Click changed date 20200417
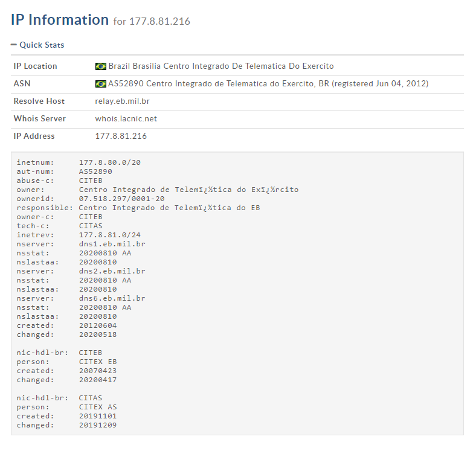 pos(98,380)
